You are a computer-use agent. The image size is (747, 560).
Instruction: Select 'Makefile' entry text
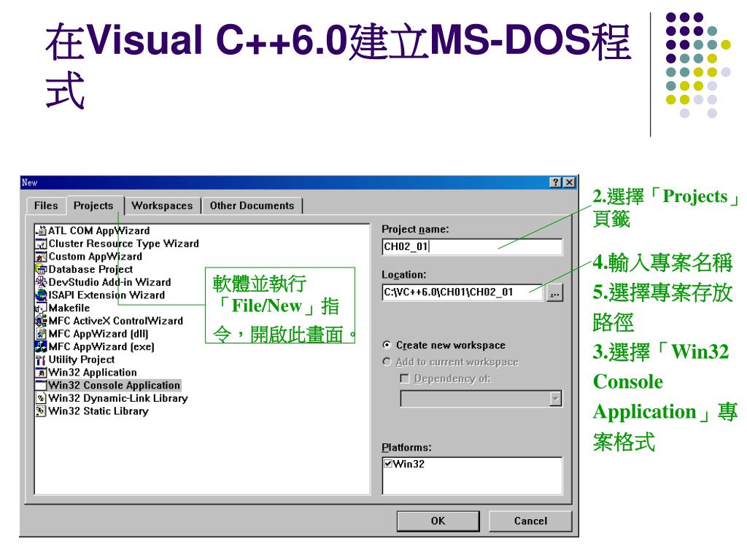click(x=69, y=308)
